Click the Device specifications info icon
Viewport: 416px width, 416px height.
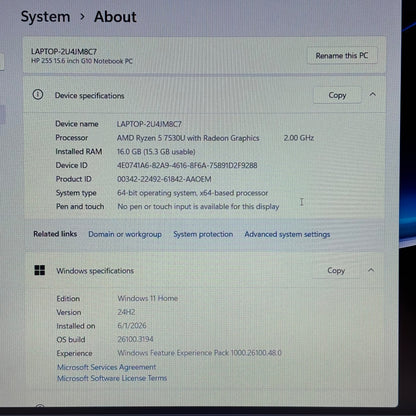pyautogui.click(x=38, y=95)
